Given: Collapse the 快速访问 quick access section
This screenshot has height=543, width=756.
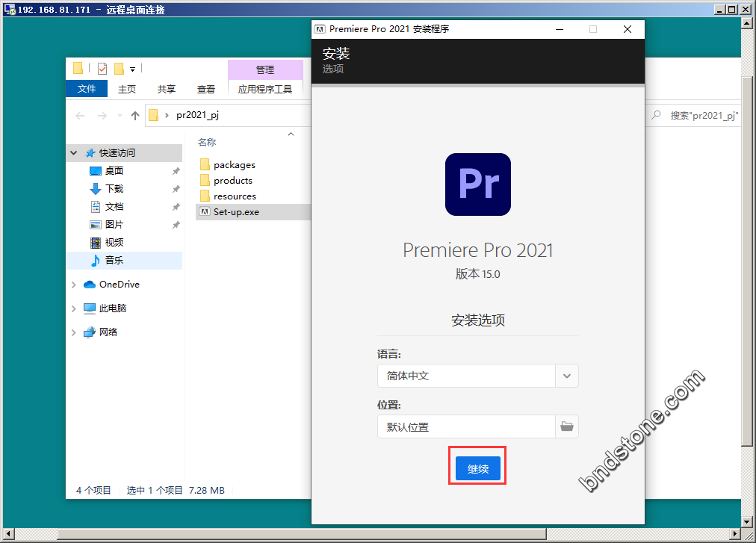Looking at the screenshot, I should pyautogui.click(x=73, y=153).
